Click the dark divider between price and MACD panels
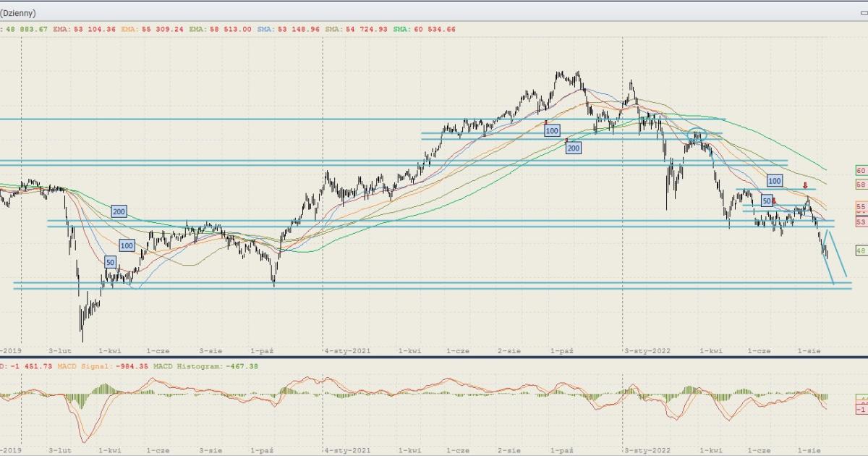Image resolution: width=868 pixels, height=456 pixels. tap(434, 357)
